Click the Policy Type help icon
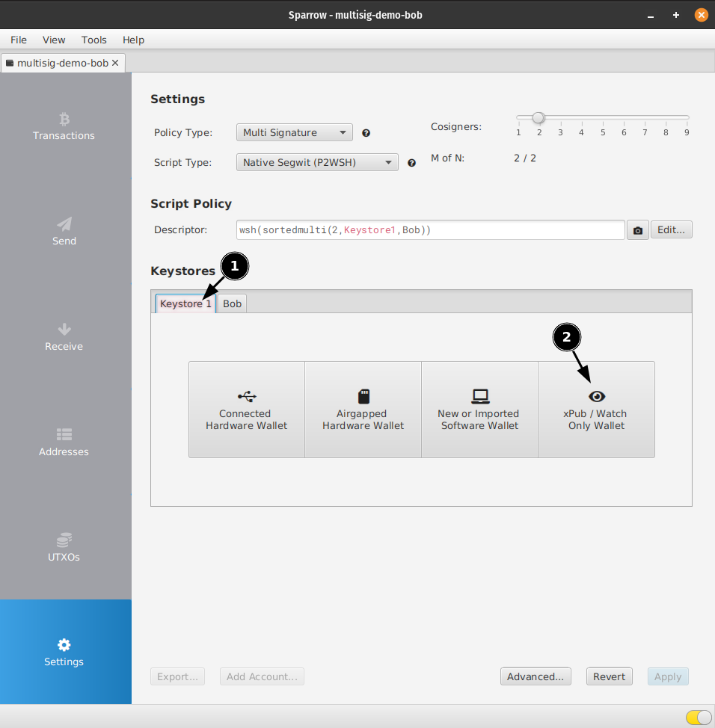 coord(366,133)
